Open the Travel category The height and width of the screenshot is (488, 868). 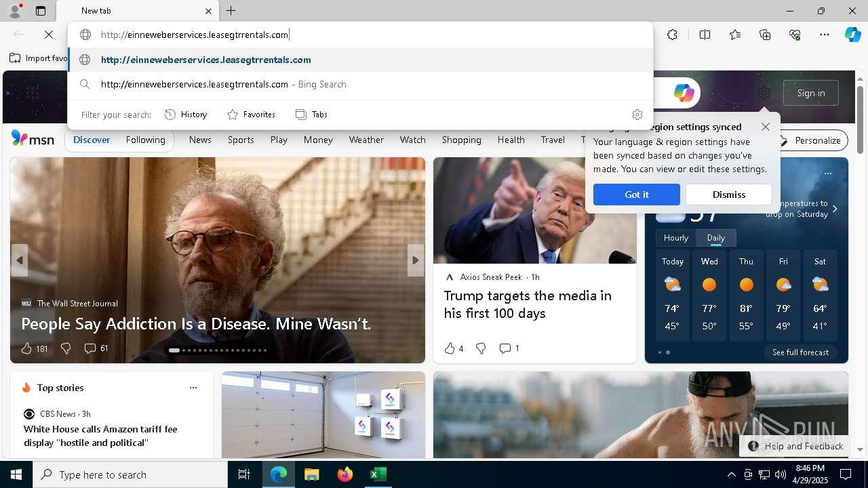click(553, 140)
